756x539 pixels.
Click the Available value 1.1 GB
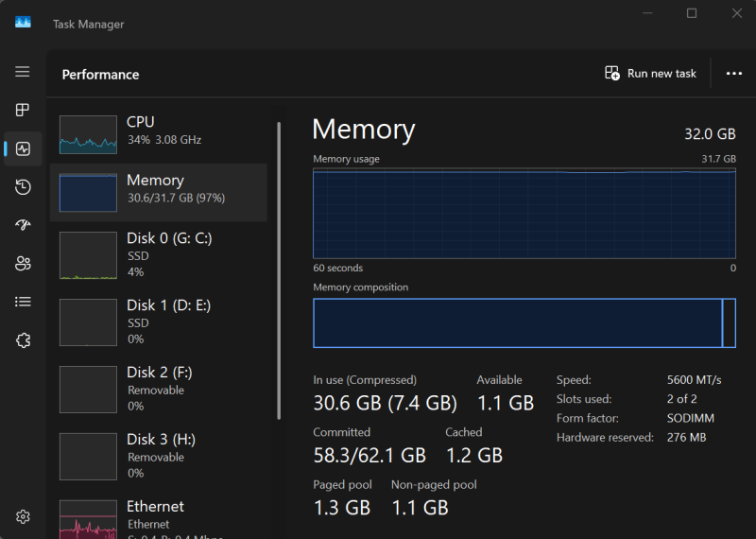(506, 403)
